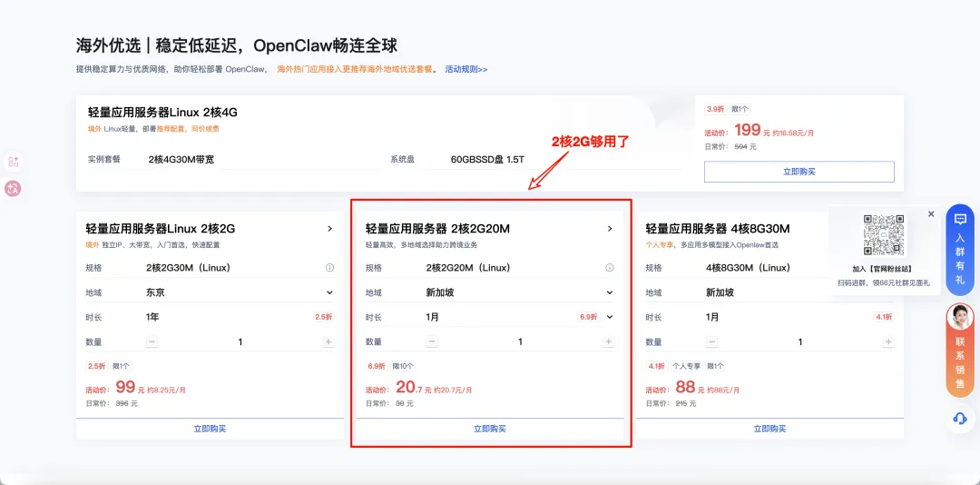The width and height of the screenshot is (980, 485).
Task: Click the 联系销售 side button
Action: (961, 351)
